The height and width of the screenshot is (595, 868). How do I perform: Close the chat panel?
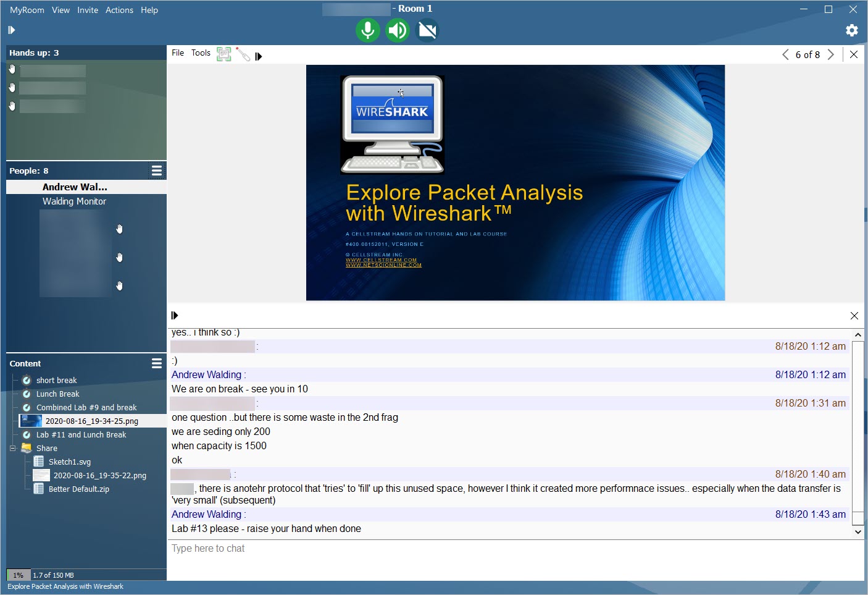pos(854,316)
